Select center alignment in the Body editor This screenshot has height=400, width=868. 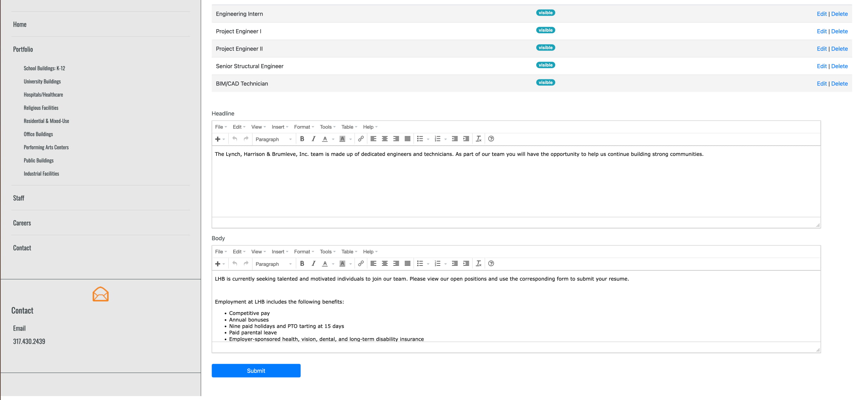click(384, 264)
